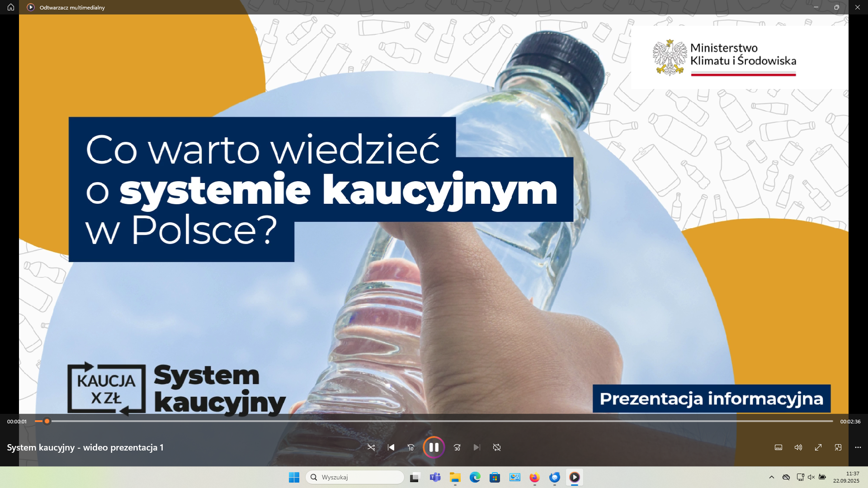Open the volume control

pyautogui.click(x=798, y=447)
